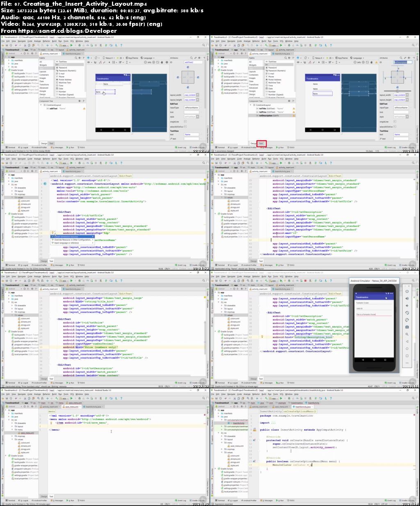420x506 pixels.
Task: Switch to Text tab in first frame editor
Action: pyautogui.click(x=51, y=143)
